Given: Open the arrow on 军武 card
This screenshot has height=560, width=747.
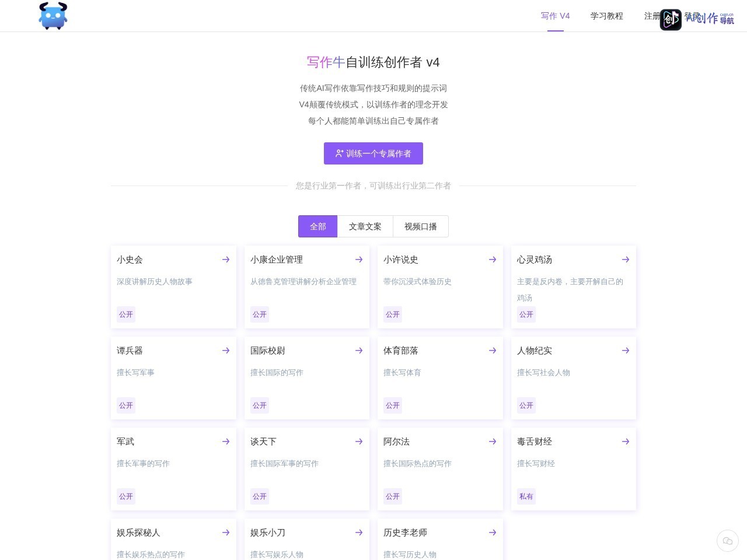Looking at the screenshot, I should point(226,442).
